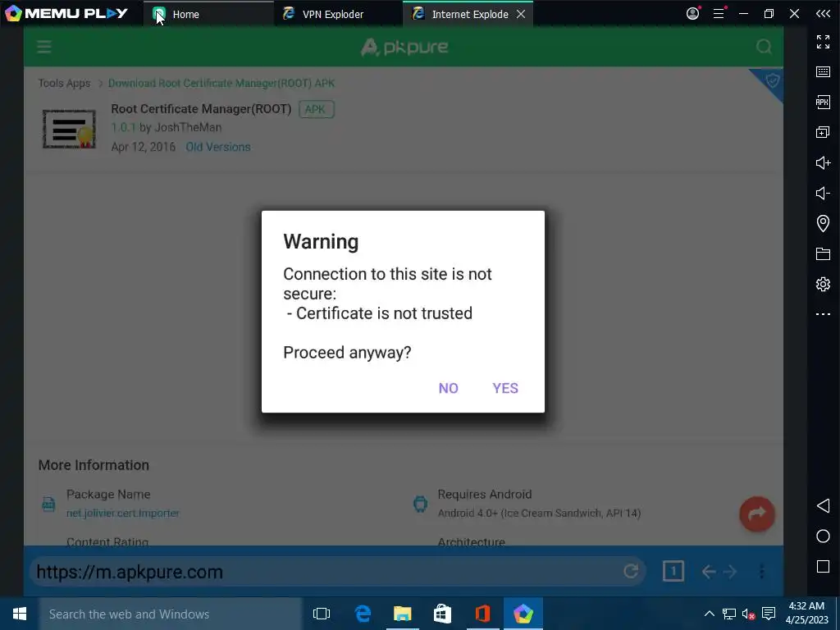The height and width of the screenshot is (630, 840).
Task: Launch Edge from the taskbar
Action: pyautogui.click(x=363, y=614)
